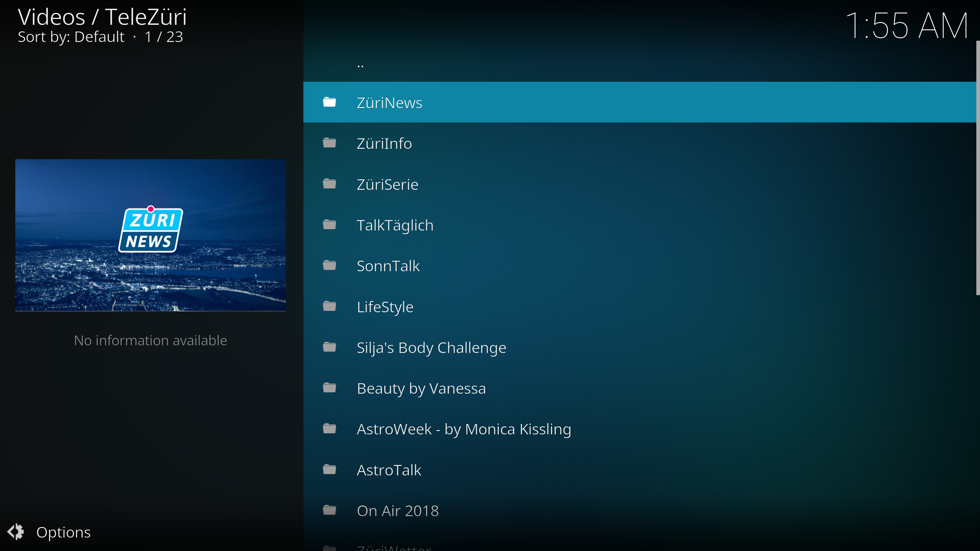The height and width of the screenshot is (551, 980).
Task: Click the ZüriNews list item text
Action: [x=389, y=103]
